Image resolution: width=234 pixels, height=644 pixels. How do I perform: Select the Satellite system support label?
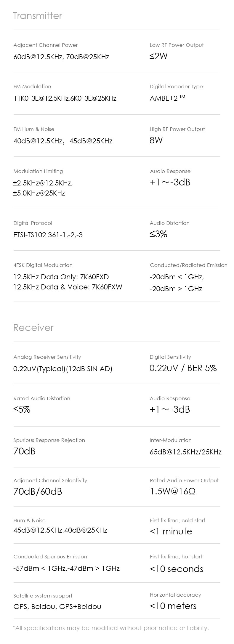tap(43, 596)
